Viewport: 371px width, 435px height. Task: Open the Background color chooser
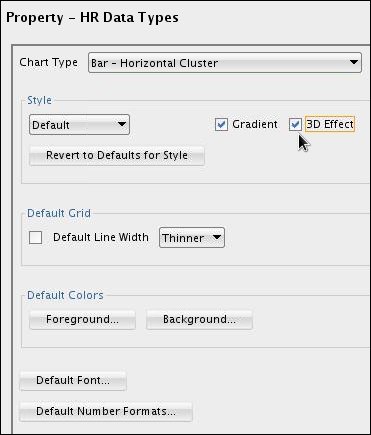pos(199,319)
